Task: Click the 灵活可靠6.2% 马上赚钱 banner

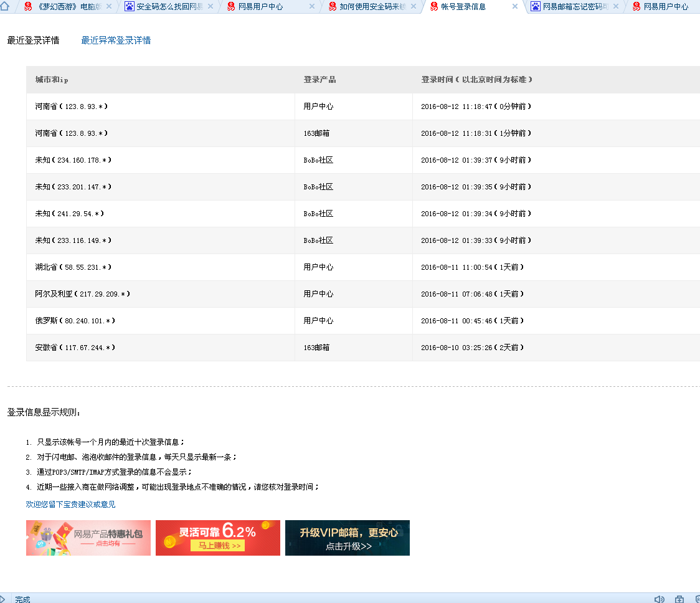Action: tap(217, 538)
